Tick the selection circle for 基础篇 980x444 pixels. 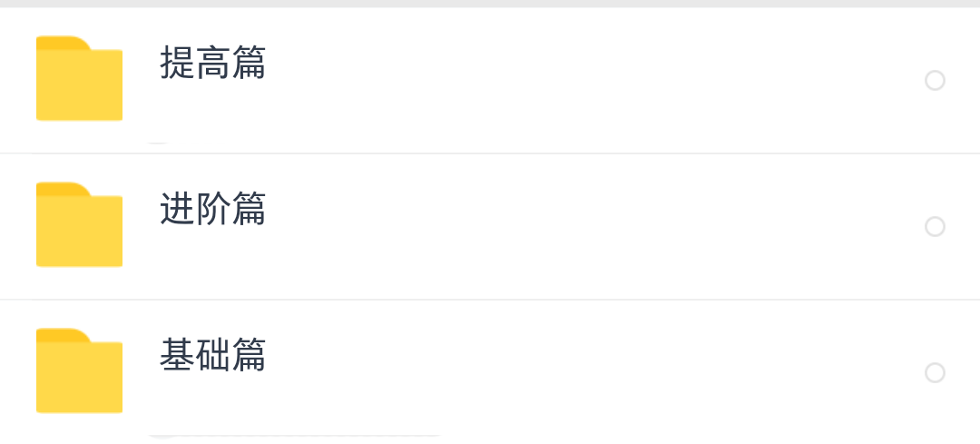tap(935, 372)
